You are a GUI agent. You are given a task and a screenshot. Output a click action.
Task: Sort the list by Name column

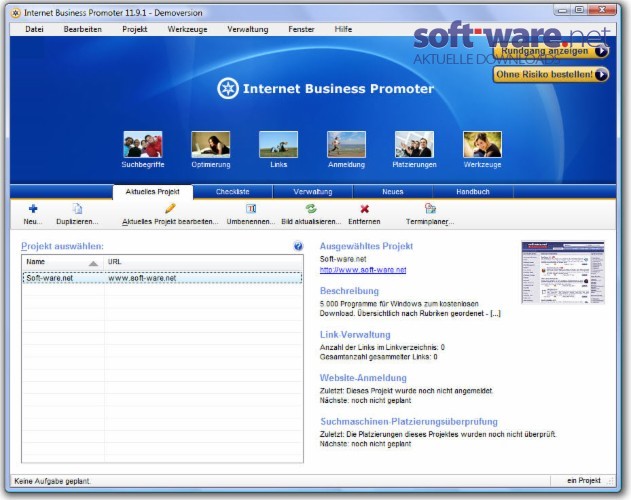pyautogui.click(x=62, y=262)
